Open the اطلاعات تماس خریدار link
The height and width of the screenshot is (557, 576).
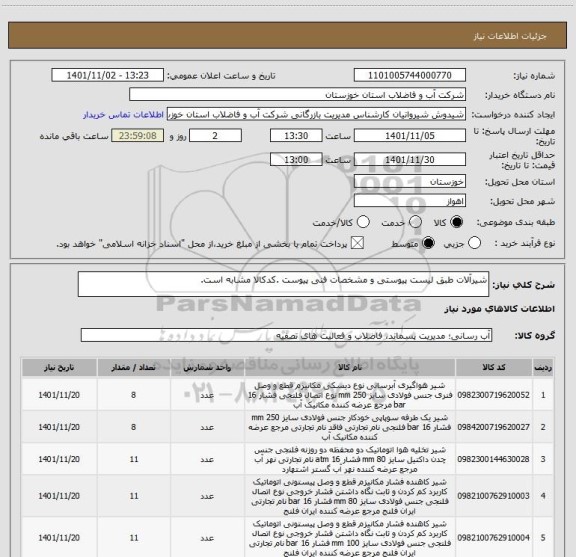(x=123, y=115)
